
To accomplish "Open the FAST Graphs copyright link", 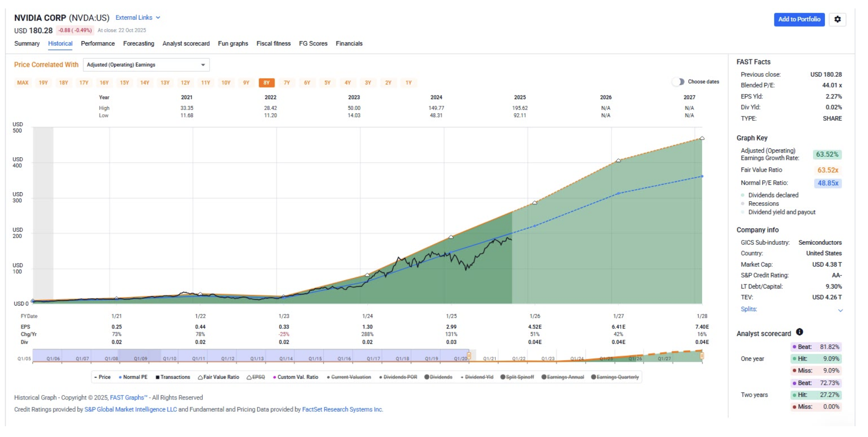I will (x=128, y=398).
